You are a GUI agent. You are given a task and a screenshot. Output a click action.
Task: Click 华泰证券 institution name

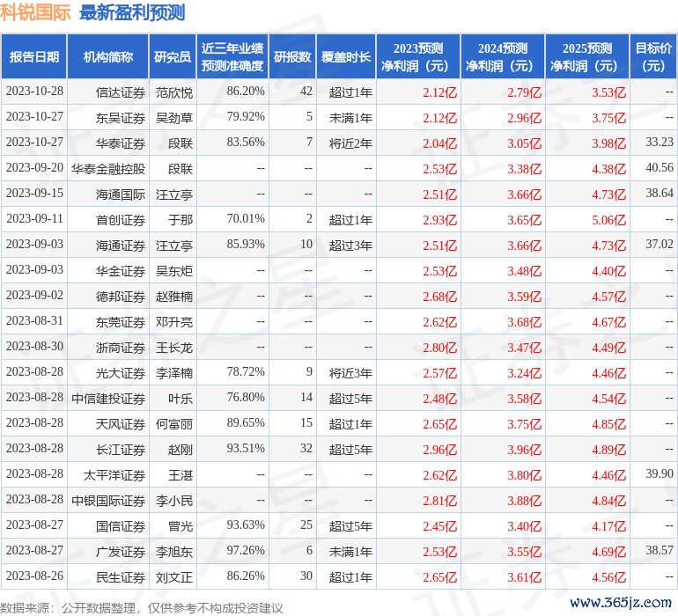121,143
